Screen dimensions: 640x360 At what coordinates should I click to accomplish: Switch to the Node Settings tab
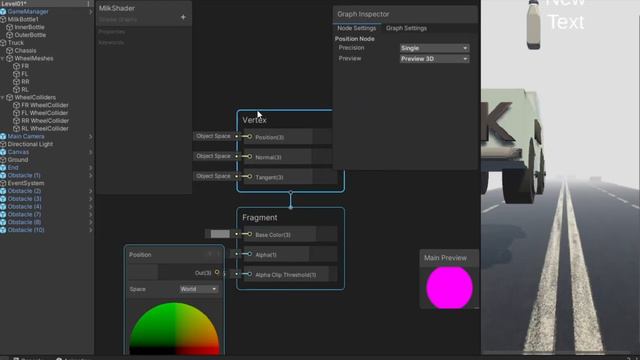pos(356,28)
